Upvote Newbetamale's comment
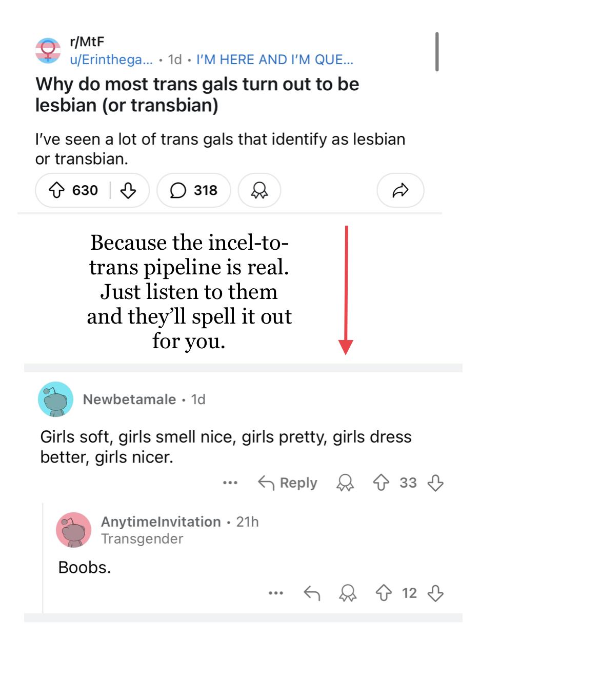This screenshot has height=700, width=600. tap(381, 483)
